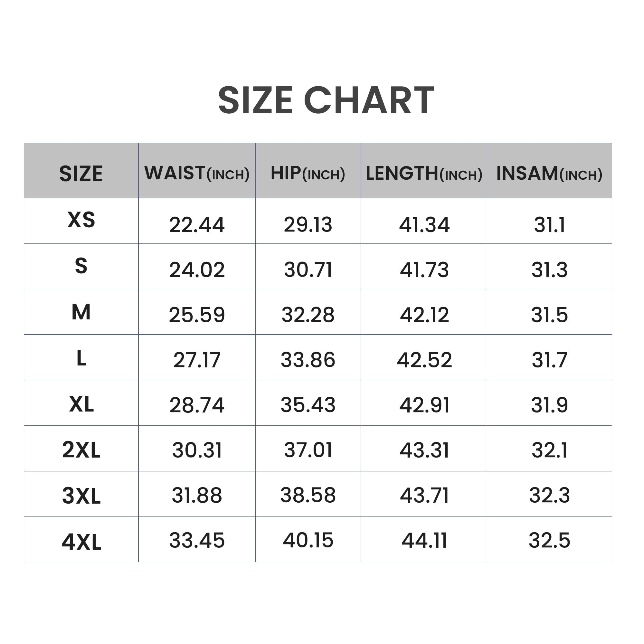
Task: Select the hip value 30.71
Action: (x=308, y=270)
